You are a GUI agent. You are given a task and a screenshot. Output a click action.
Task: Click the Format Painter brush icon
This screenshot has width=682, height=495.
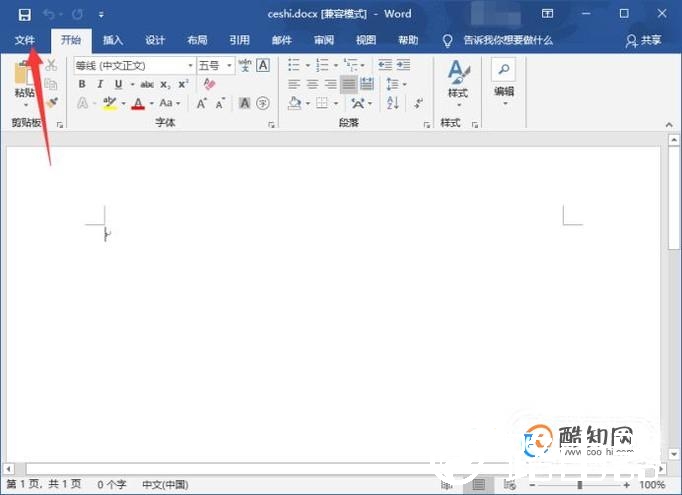(52, 103)
